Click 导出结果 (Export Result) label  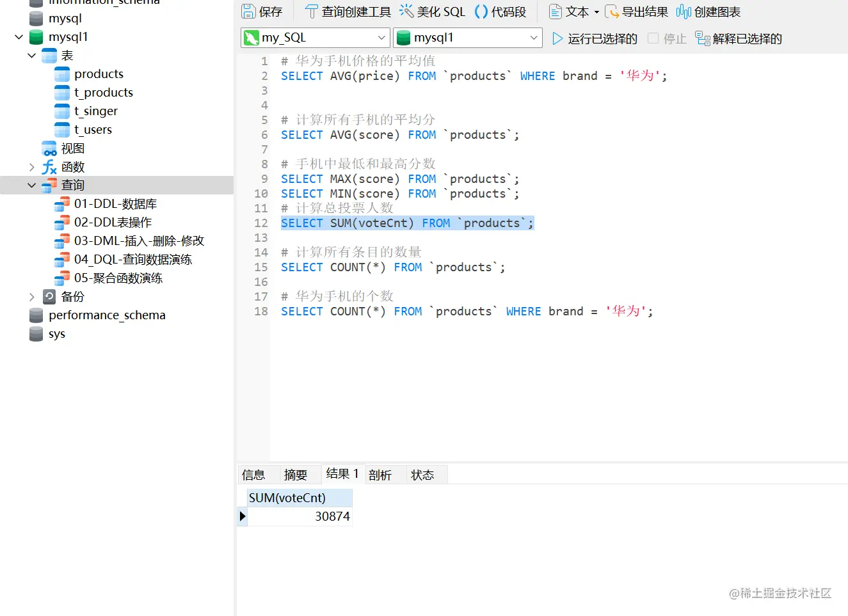(x=645, y=12)
